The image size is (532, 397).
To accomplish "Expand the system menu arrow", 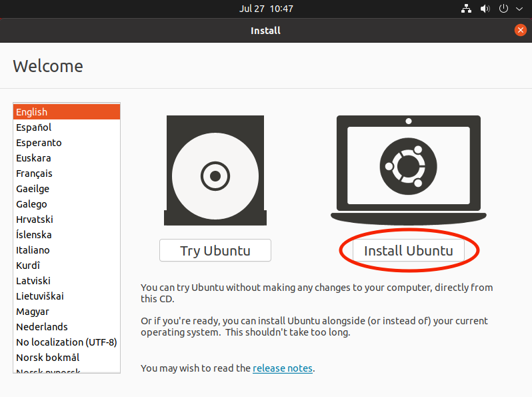I will pyautogui.click(x=519, y=9).
